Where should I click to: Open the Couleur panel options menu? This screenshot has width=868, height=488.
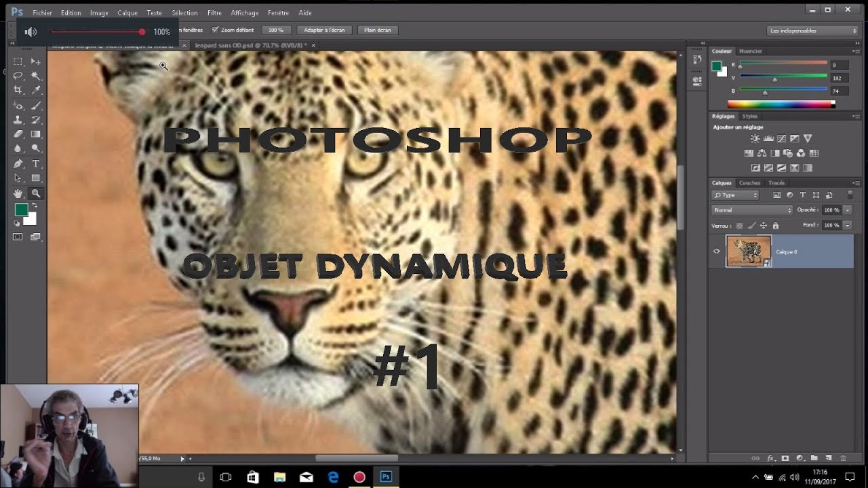tap(856, 52)
